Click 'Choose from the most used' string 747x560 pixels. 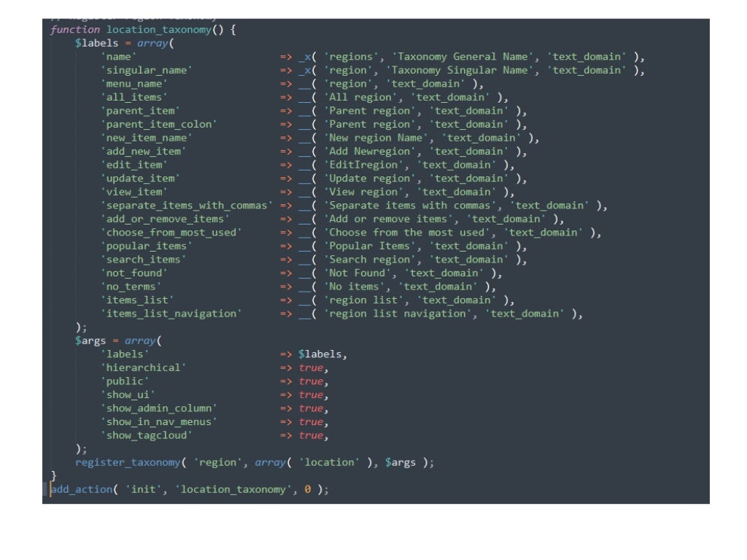click(x=407, y=233)
